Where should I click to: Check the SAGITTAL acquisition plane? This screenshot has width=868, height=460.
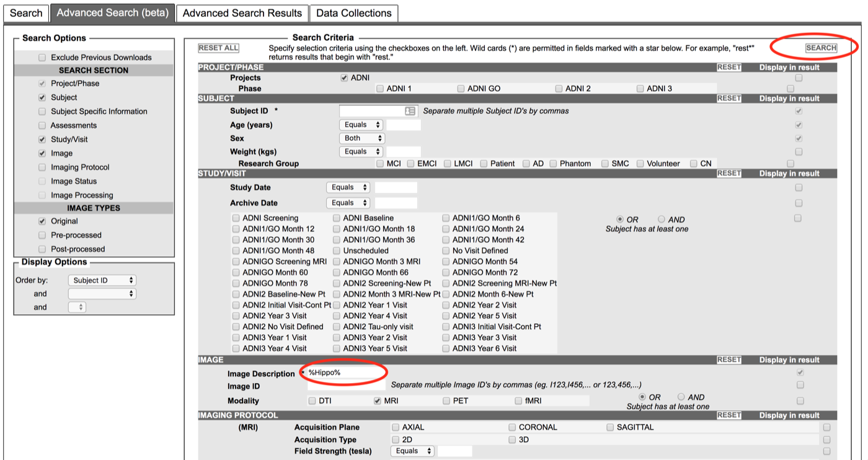(610, 427)
